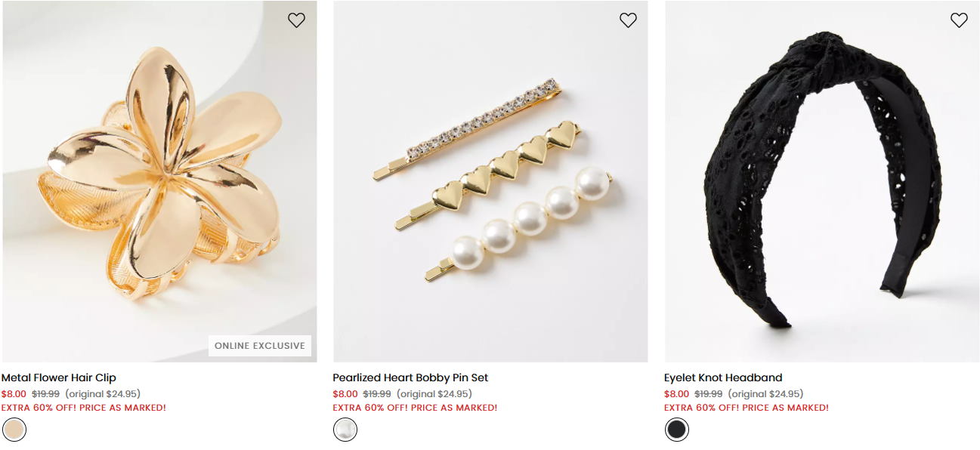Select the gold color swatch under the hair clip
Screen dimensions: 980x450
pos(14,430)
